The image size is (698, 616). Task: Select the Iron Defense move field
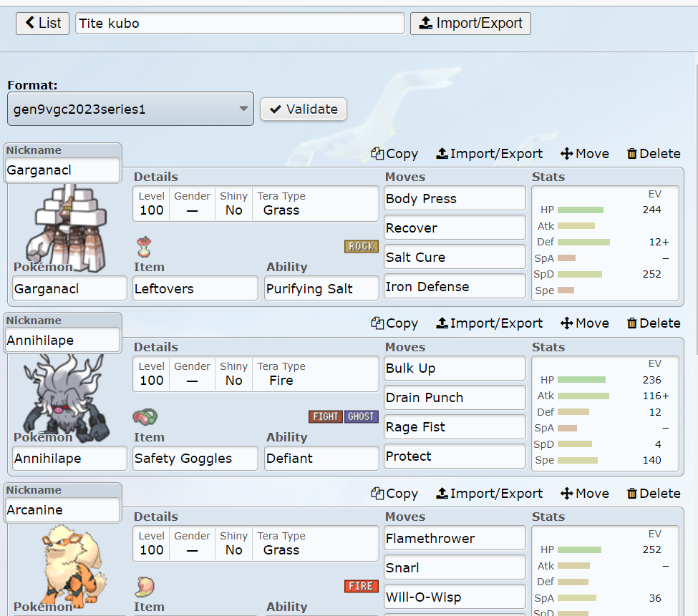pyautogui.click(x=455, y=286)
